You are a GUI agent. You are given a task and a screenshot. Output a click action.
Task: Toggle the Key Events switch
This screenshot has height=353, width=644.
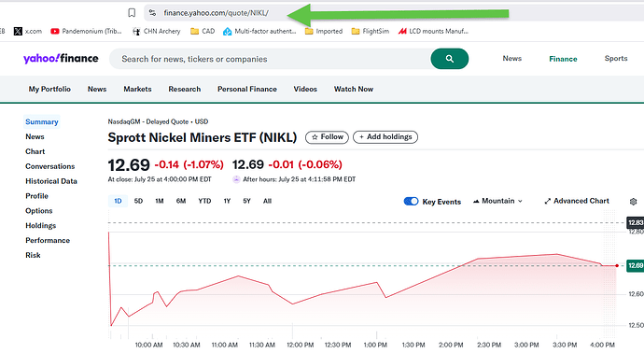point(411,202)
